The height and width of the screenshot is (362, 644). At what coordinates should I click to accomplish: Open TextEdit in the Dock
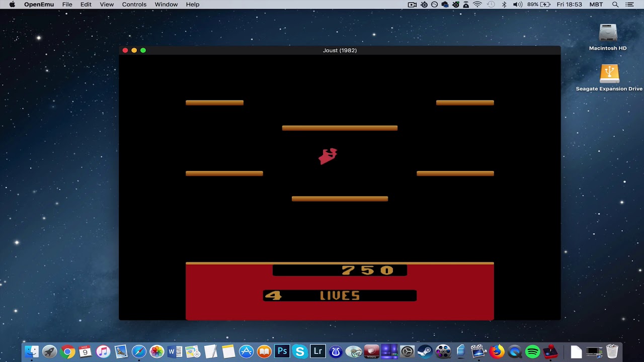tap(210, 351)
